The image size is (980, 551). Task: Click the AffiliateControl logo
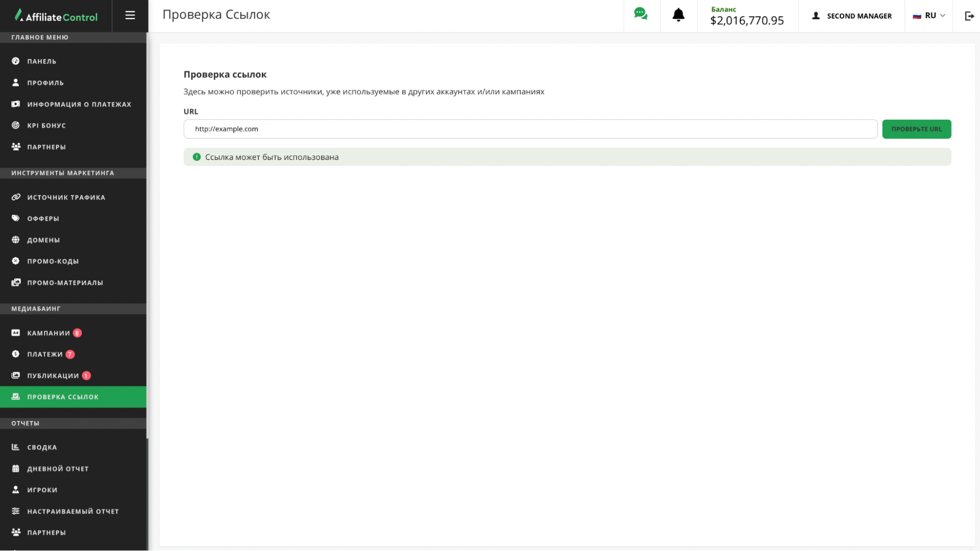[56, 16]
